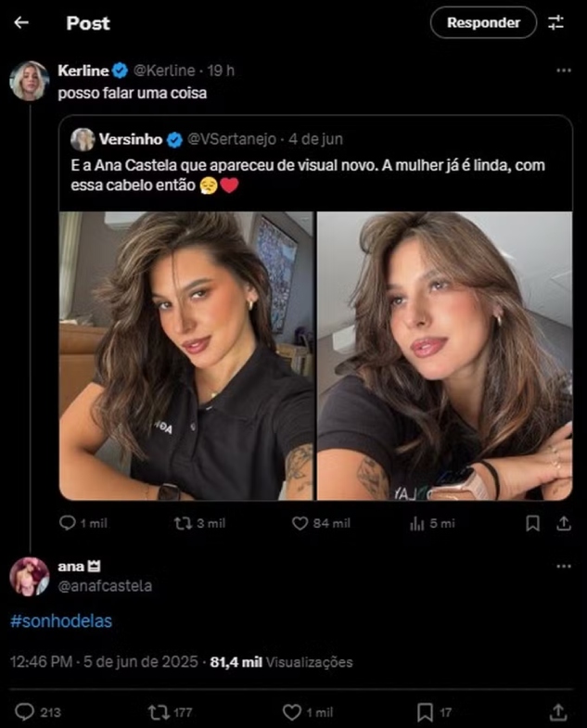The height and width of the screenshot is (728, 587).
Task: Bookmark Kerline's post
Action: click(532, 524)
